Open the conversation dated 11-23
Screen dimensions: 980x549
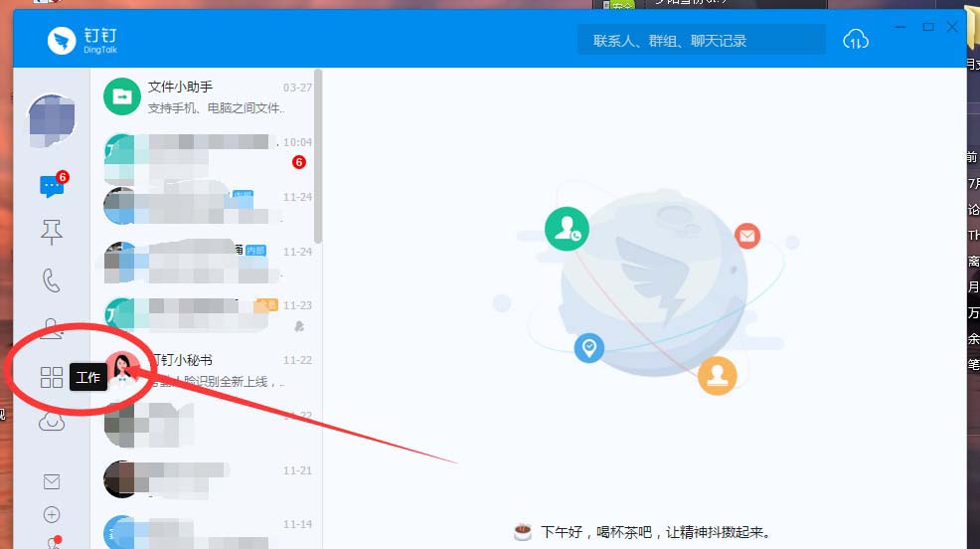tap(207, 315)
